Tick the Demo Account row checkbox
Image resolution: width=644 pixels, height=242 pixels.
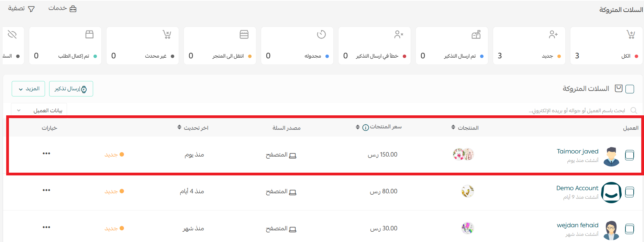click(x=629, y=192)
